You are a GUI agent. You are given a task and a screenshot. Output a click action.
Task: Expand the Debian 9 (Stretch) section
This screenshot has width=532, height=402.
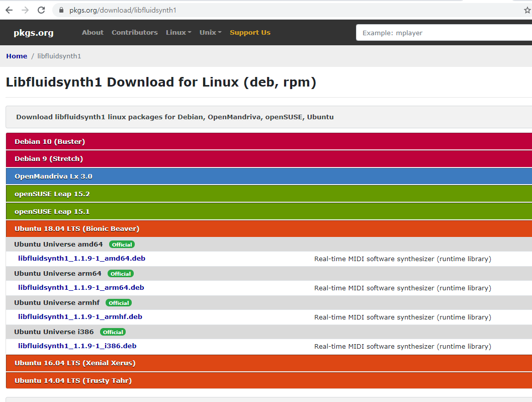269,158
